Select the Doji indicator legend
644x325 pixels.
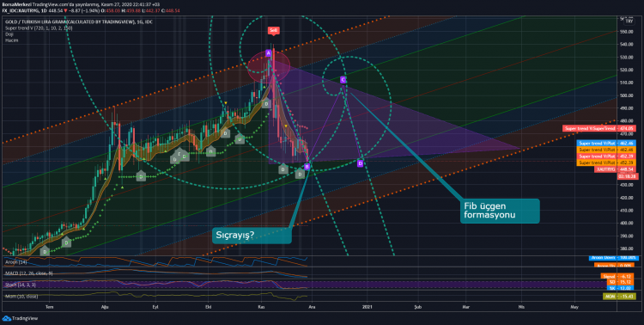(9, 34)
